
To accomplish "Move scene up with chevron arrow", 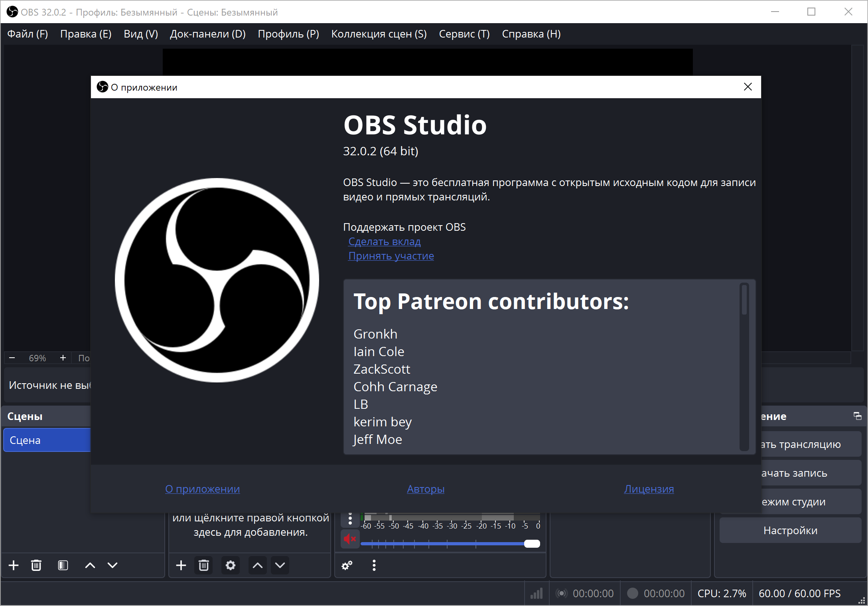I will [90, 565].
